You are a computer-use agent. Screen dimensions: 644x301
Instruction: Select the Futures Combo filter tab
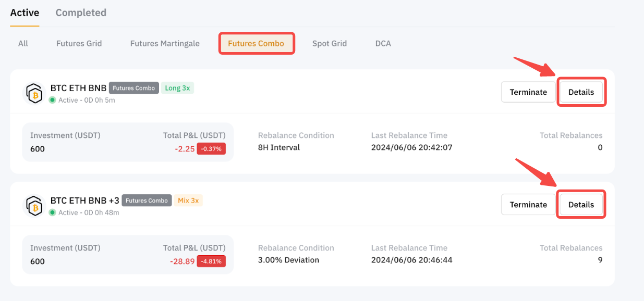pyautogui.click(x=256, y=43)
